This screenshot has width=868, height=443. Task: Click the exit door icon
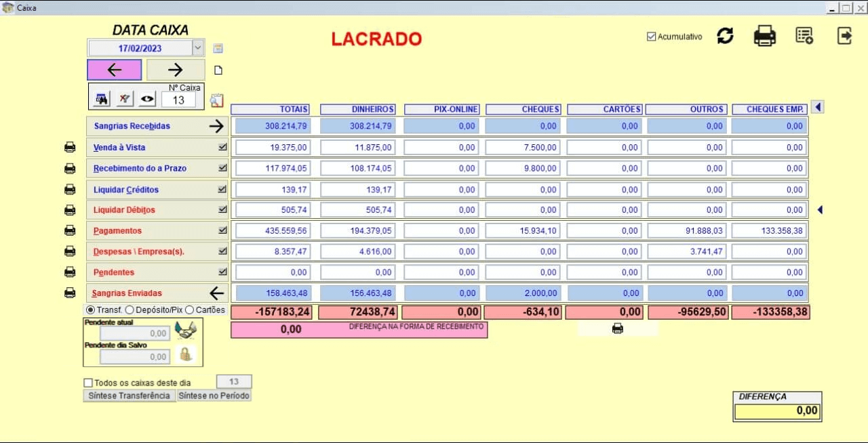pyautogui.click(x=844, y=36)
